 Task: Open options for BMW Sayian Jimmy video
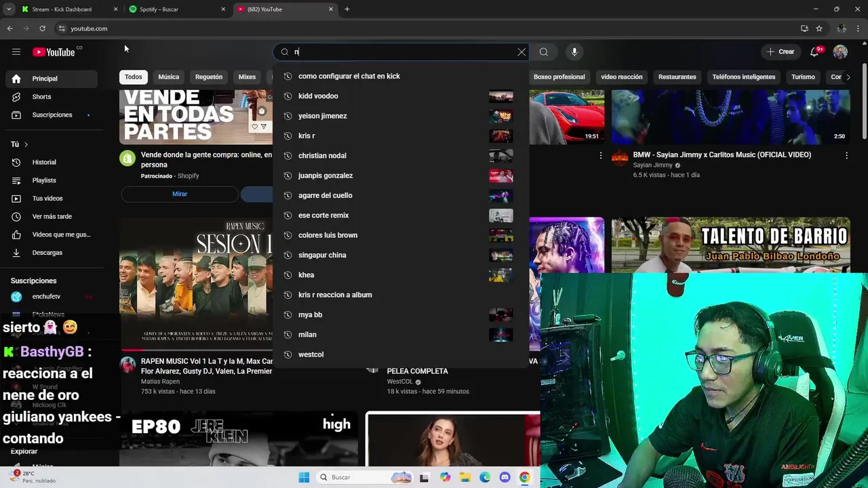pyautogui.click(x=846, y=156)
